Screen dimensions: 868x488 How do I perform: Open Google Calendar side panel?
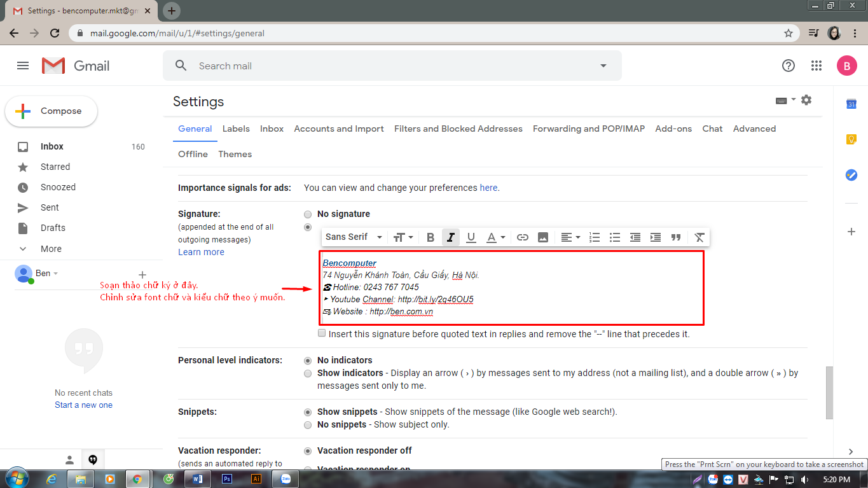(x=851, y=104)
